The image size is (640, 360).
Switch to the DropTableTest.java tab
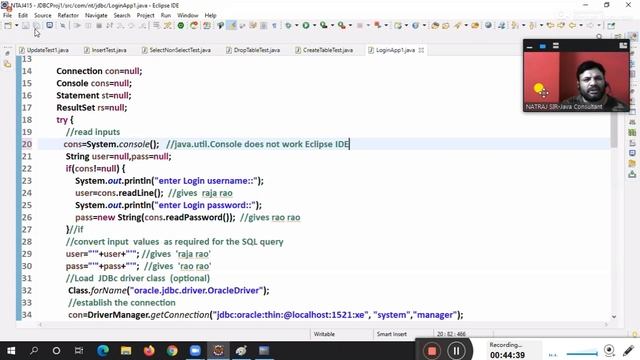tap(253, 50)
